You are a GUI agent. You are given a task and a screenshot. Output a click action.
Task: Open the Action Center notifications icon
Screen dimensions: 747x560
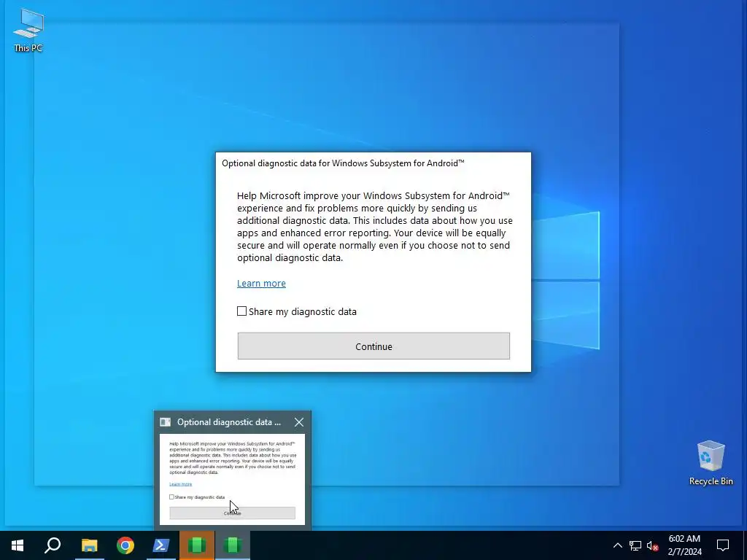point(723,545)
